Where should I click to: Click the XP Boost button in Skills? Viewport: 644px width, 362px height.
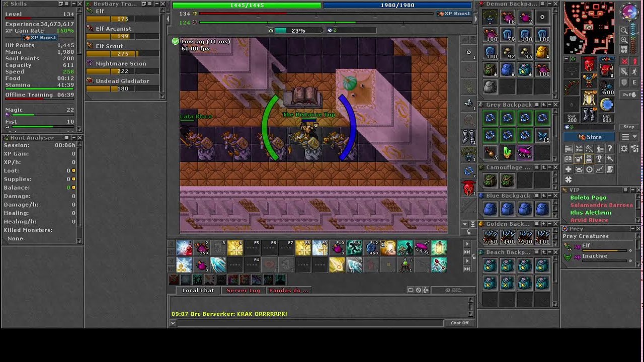coord(40,38)
